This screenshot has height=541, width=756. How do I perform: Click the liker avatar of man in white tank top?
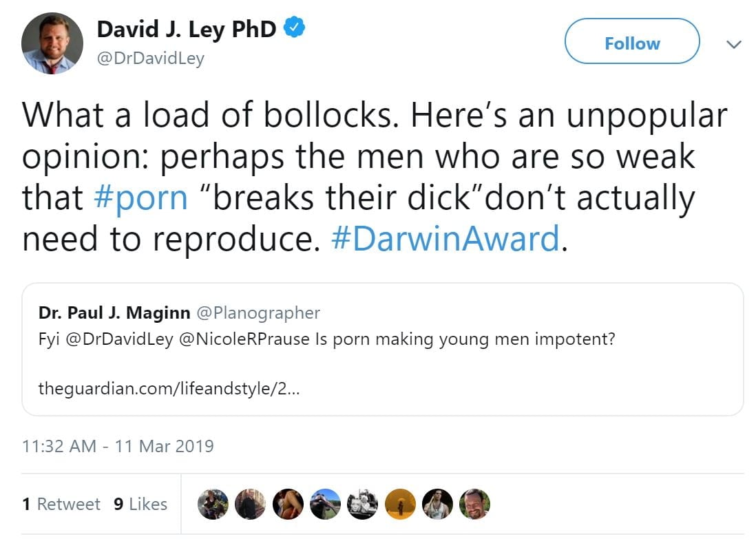(x=437, y=504)
